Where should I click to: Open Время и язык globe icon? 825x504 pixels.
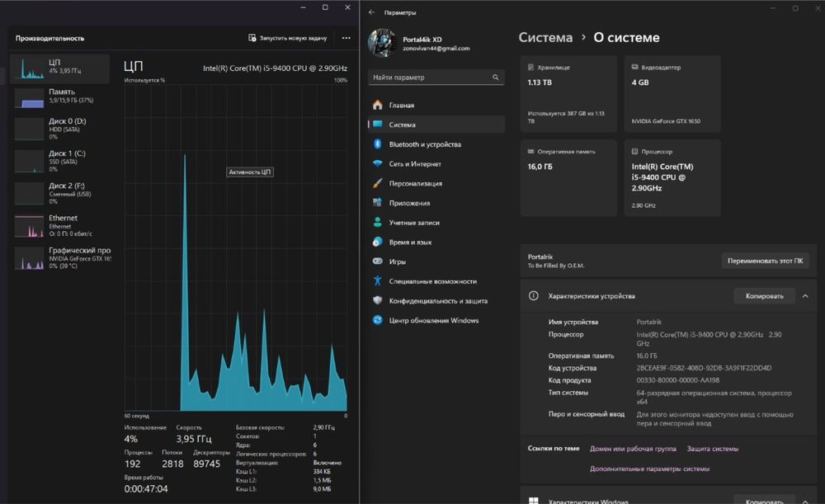coord(377,242)
